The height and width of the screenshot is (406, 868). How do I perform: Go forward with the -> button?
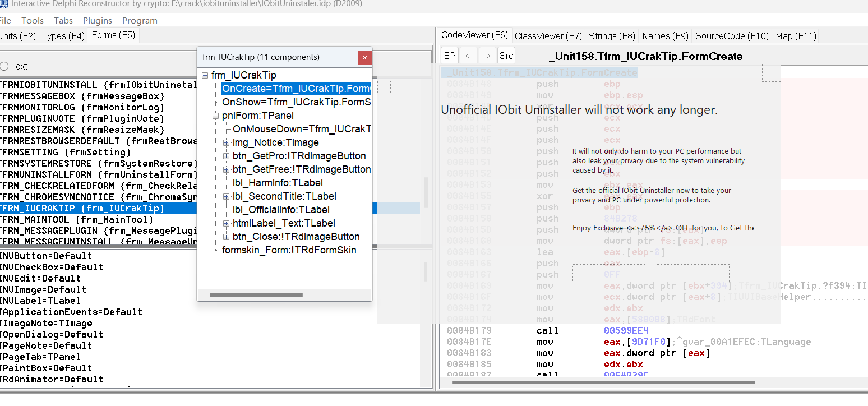pos(487,56)
